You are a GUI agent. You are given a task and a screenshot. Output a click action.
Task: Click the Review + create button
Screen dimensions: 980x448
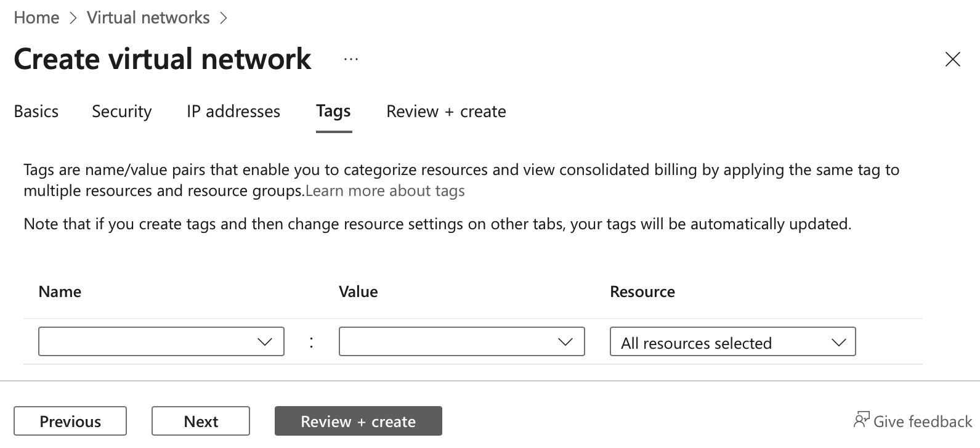click(358, 421)
